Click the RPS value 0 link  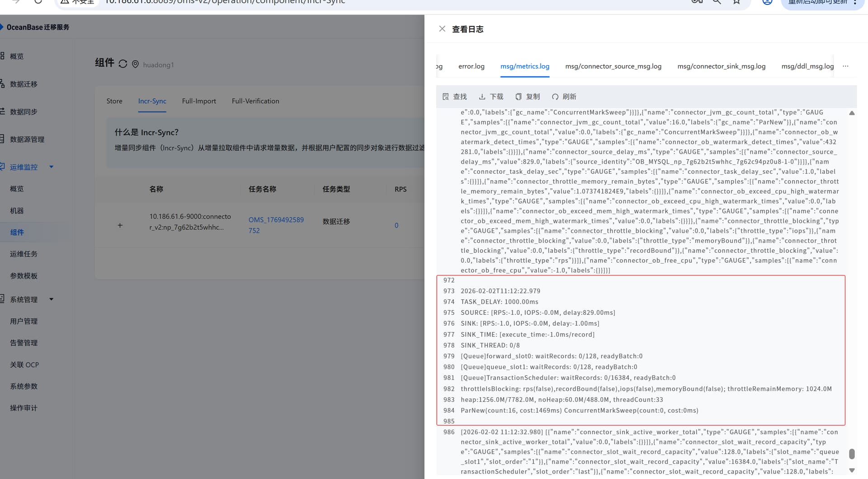click(396, 225)
